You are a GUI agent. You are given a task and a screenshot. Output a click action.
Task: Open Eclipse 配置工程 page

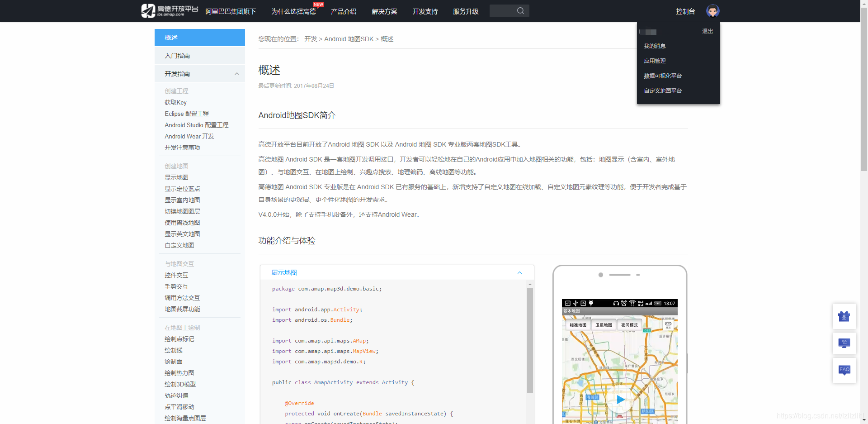(187, 114)
